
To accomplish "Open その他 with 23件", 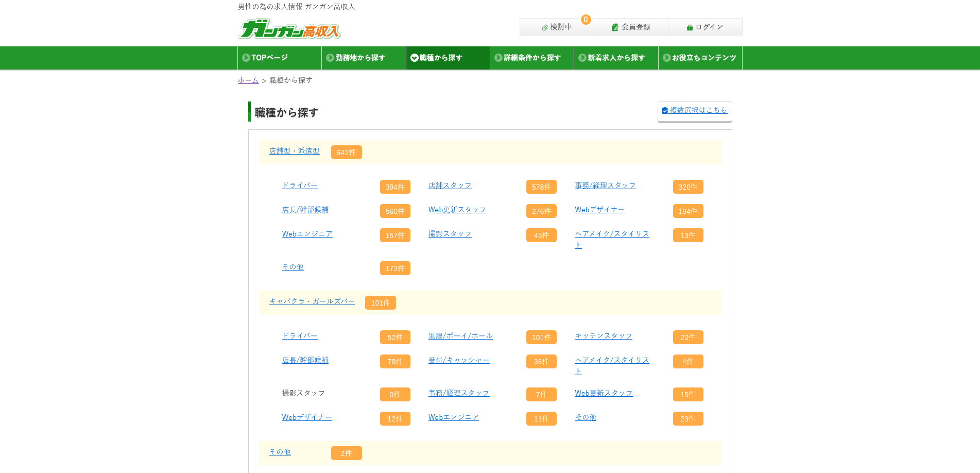I will pos(586,417).
